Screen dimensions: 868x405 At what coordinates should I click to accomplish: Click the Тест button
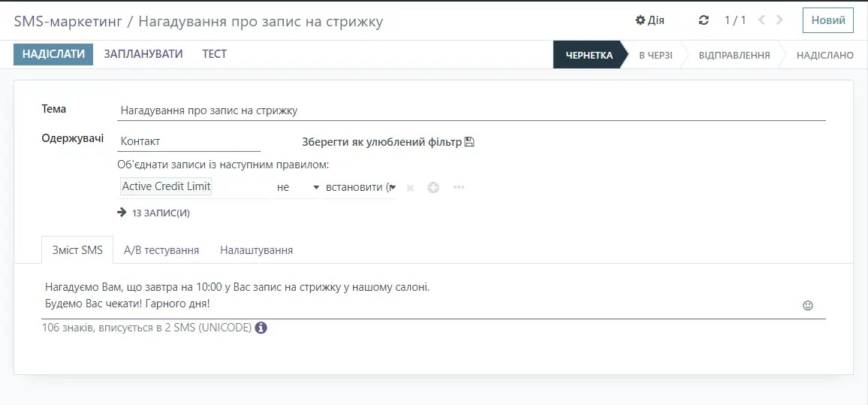click(214, 54)
